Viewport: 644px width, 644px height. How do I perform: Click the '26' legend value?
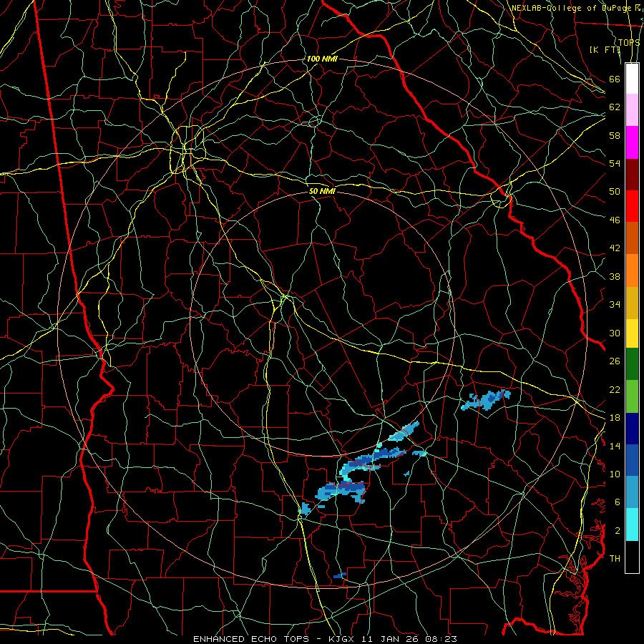(x=615, y=361)
